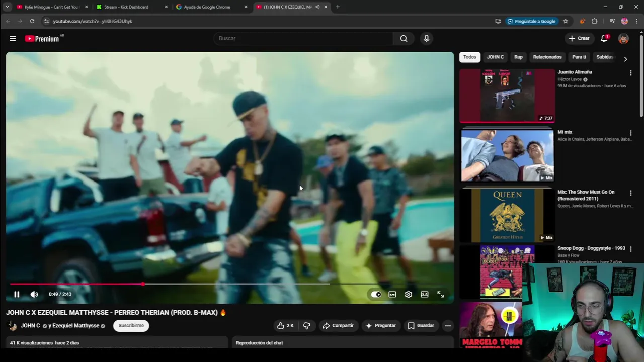
Task: Share the video via Compartir button
Action: tap(338, 326)
